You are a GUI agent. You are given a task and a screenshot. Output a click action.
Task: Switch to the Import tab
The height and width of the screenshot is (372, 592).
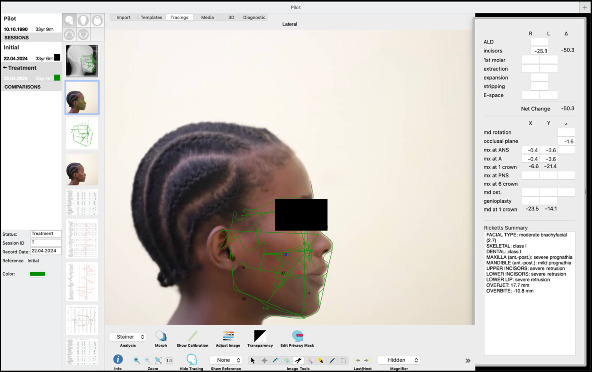click(123, 17)
